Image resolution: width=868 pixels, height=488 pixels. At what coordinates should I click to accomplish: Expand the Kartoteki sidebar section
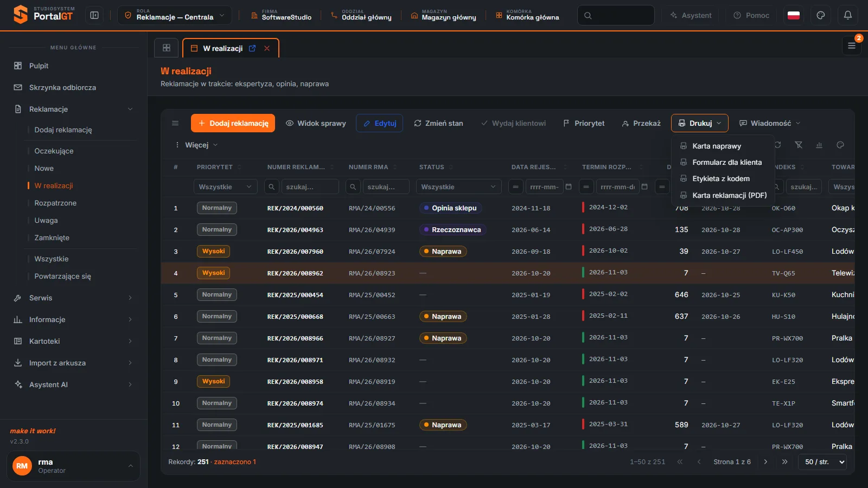[73, 341]
